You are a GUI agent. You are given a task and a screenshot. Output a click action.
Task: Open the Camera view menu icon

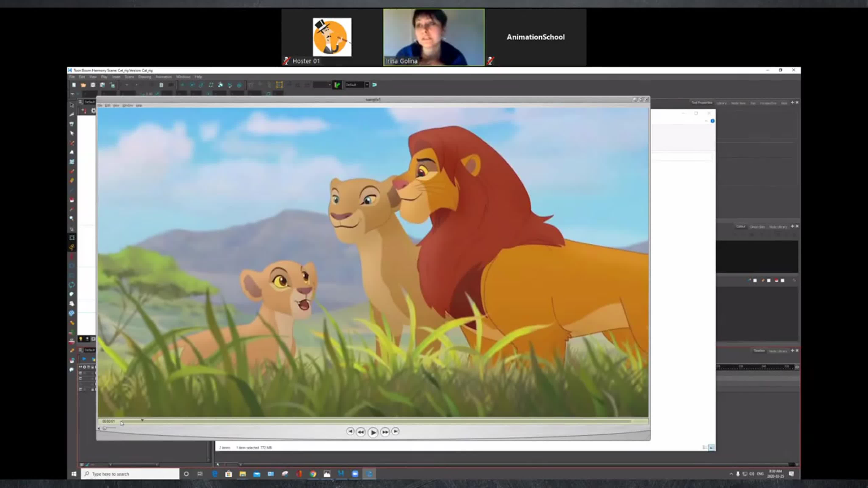pos(81,102)
